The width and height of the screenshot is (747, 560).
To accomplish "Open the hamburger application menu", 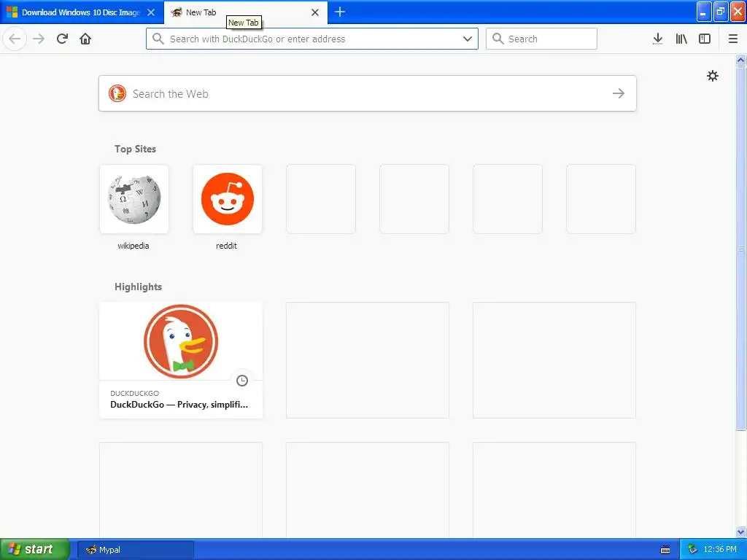I will point(732,39).
